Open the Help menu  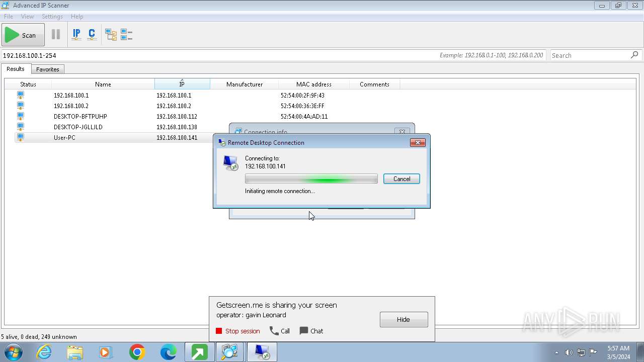(x=77, y=17)
